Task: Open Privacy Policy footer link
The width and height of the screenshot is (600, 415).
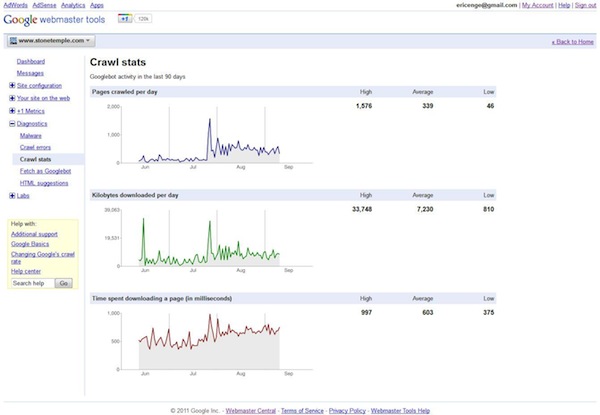Action: (x=347, y=411)
